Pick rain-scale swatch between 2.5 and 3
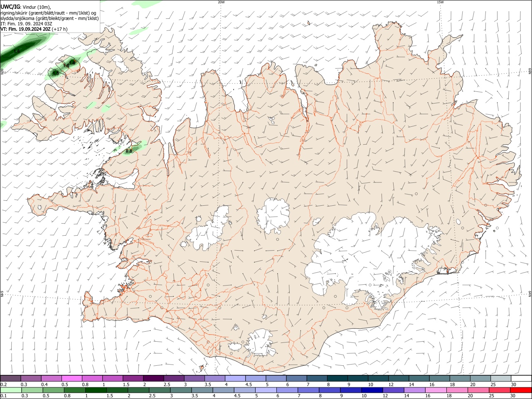Viewport: 532px width, 399px height. tap(159, 390)
